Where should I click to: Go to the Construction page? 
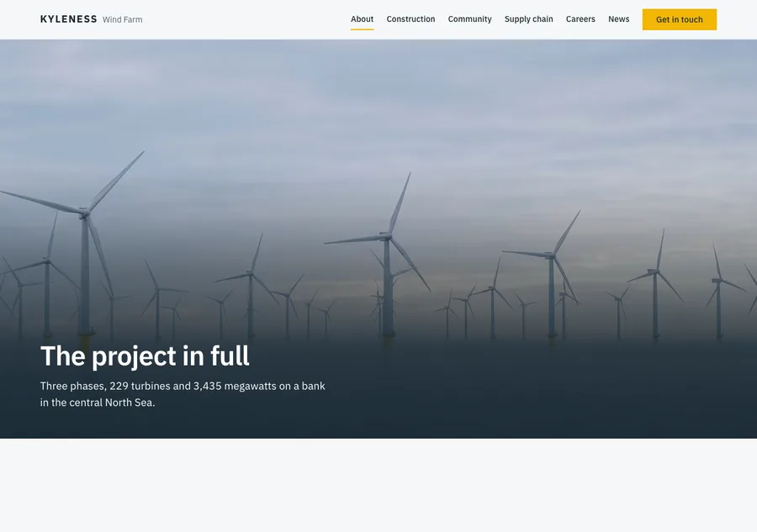coord(410,19)
